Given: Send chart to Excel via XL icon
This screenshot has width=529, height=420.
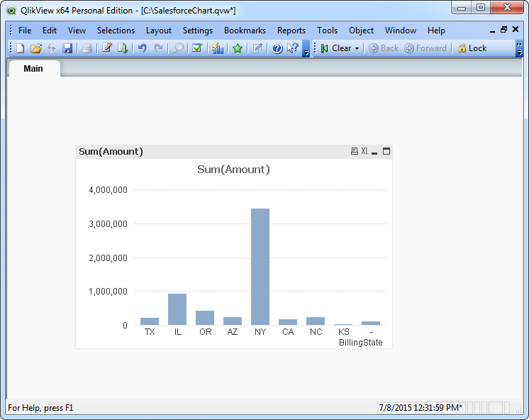Looking at the screenshot, I should (364, 151).
